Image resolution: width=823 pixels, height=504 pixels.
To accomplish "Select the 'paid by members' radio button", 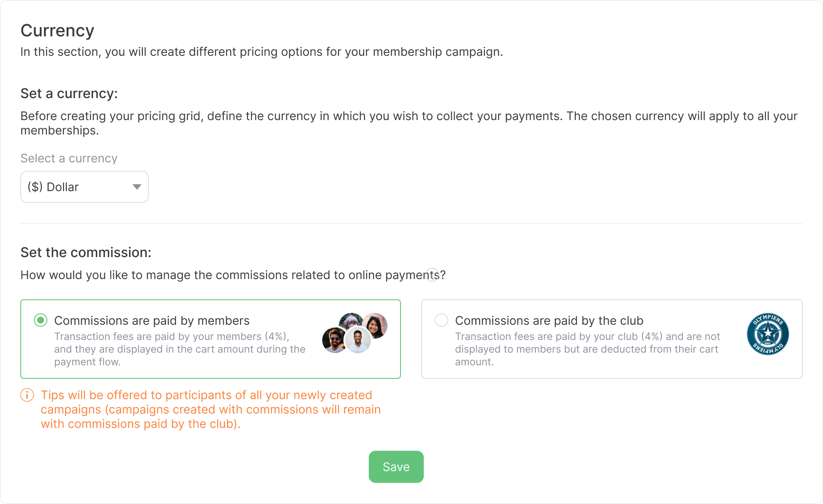I will point(41,320).
